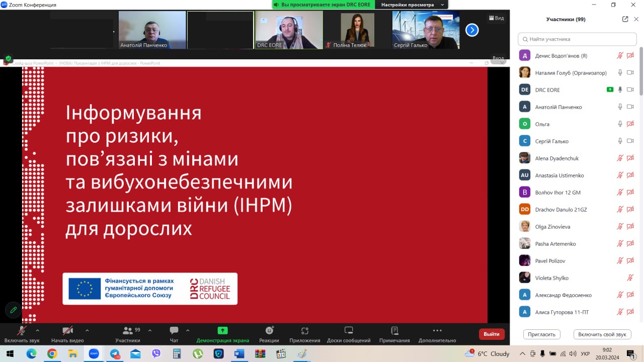Click Включить свой звук button
The image size is (644, 362).
(x=602, y=334)
